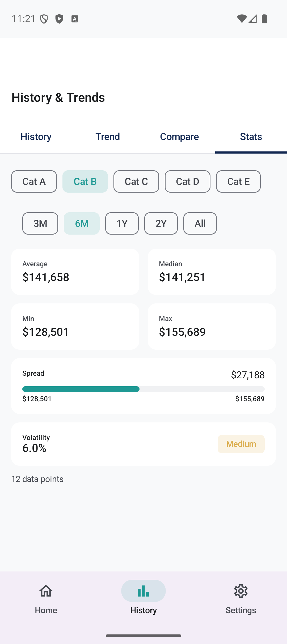This screenshot has height=644, width=287.
Task: Tap the play protect status icon
Action: click(59, 19)
